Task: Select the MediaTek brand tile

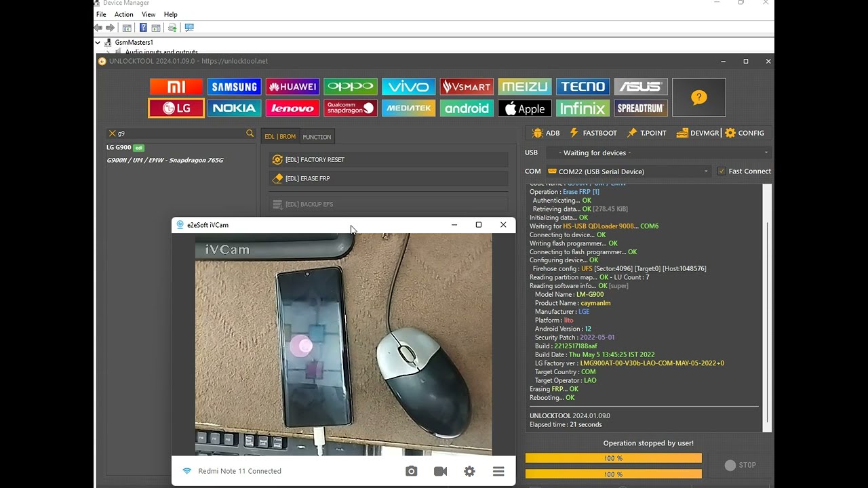Action: click(x=408, y=108)
